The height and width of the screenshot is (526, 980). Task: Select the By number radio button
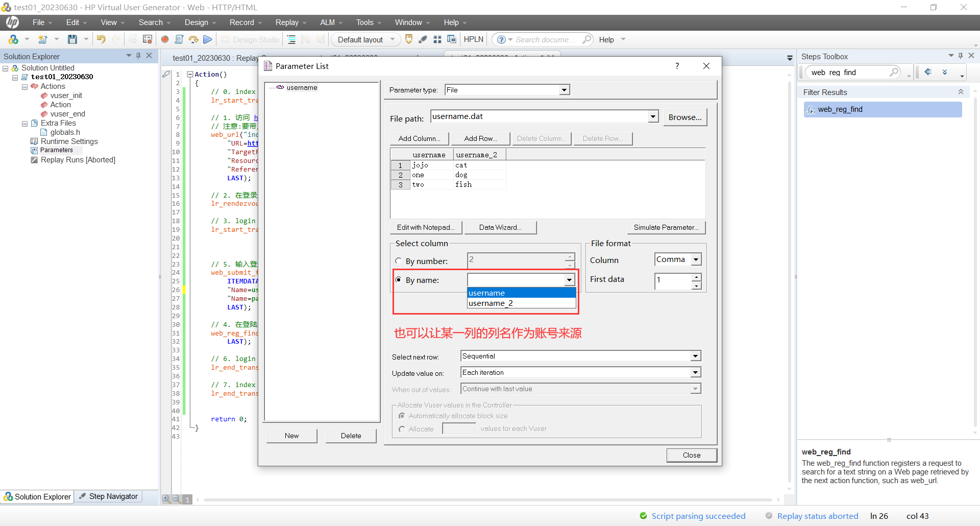pos(399,261)
